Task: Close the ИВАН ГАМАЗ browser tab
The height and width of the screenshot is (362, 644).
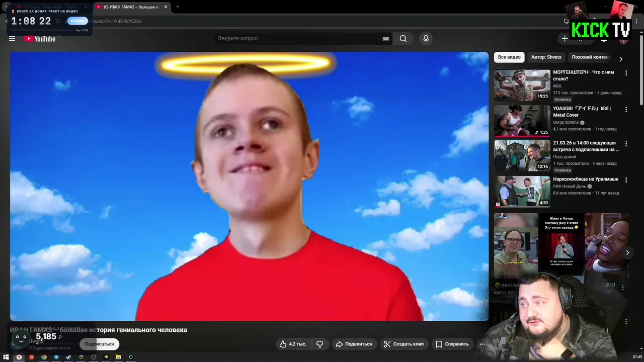Action: coord(166,7)
